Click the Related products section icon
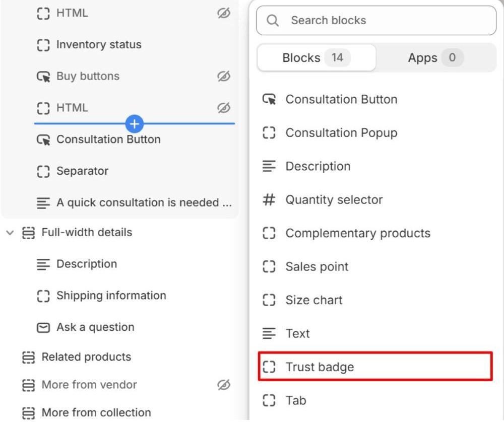Screen dimensions: 504x422 (28, 357)
